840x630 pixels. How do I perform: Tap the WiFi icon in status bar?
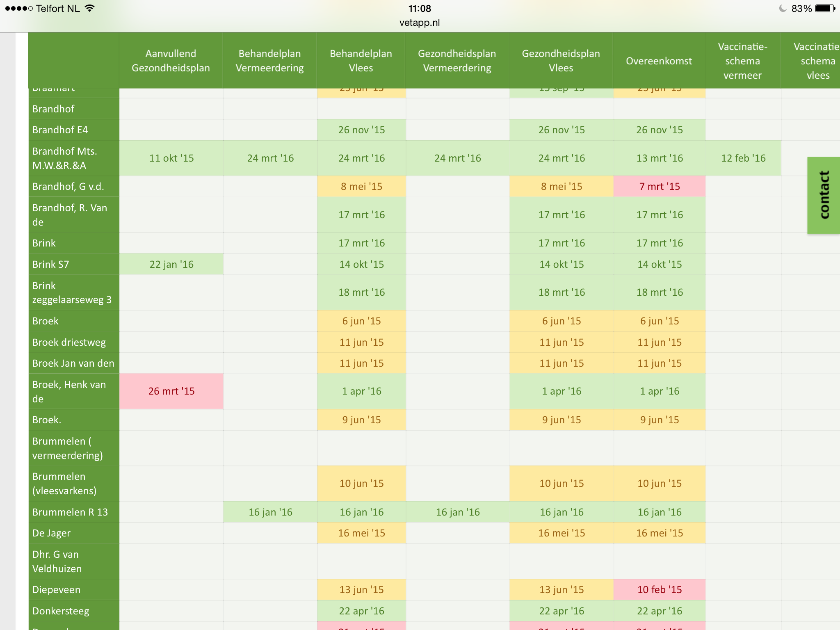click(89, 8)
